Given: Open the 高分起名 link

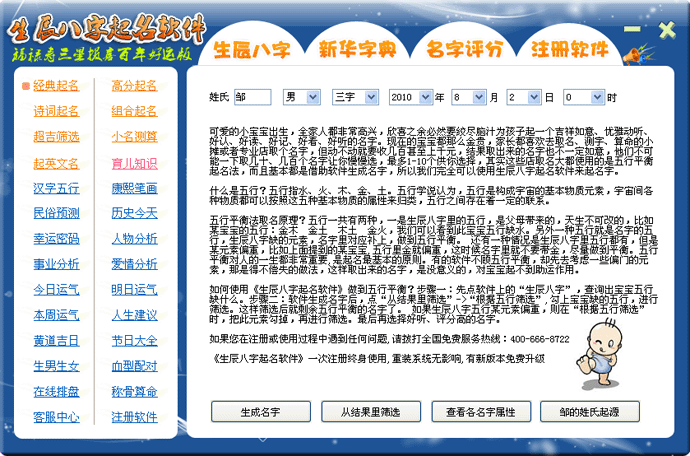Looking at the screenshot, I should tap(134, 86).
